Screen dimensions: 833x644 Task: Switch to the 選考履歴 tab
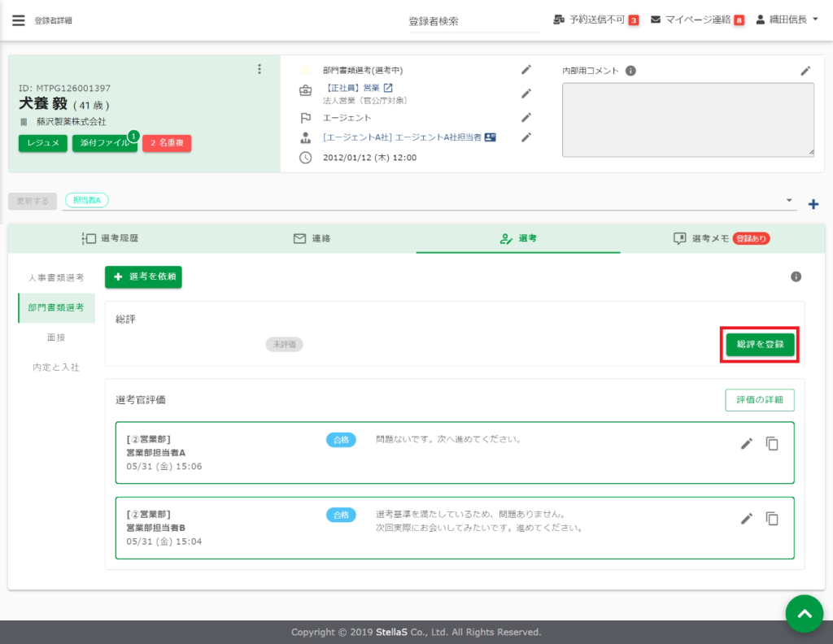(x=110, y=238)
